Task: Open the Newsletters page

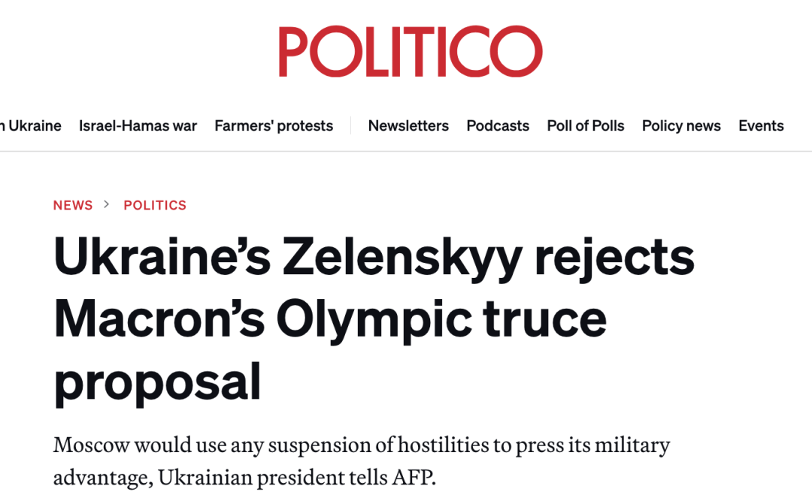Action: [408, 126]
